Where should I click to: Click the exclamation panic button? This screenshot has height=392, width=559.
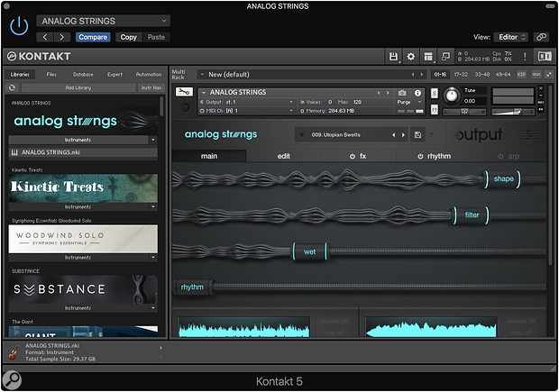click(x=525, y=56)
